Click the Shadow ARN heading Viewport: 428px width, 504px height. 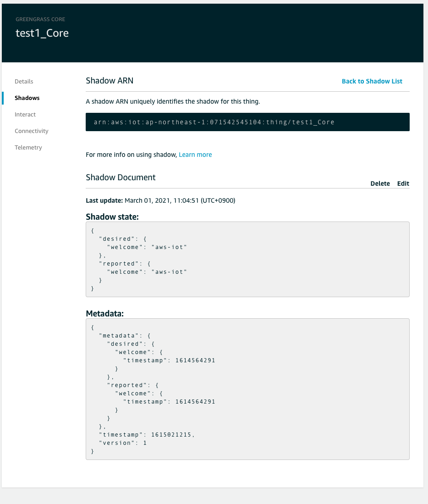110,81
